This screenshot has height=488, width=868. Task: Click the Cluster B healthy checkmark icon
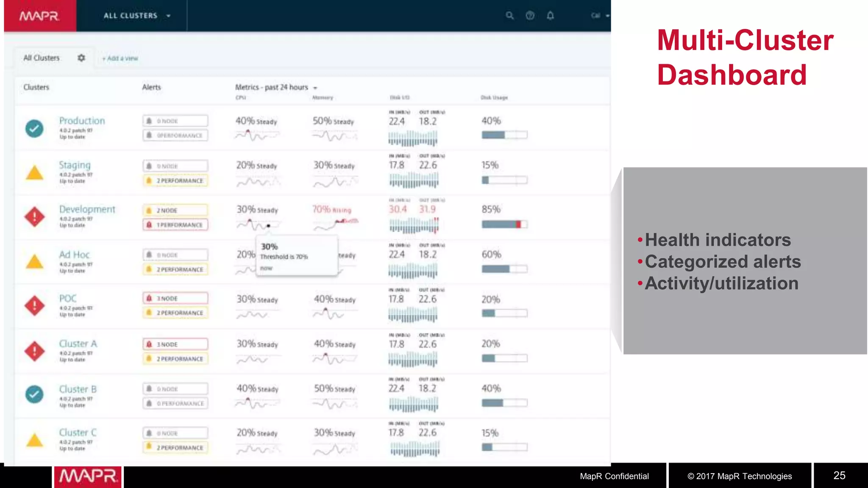[x=34, y=394]
